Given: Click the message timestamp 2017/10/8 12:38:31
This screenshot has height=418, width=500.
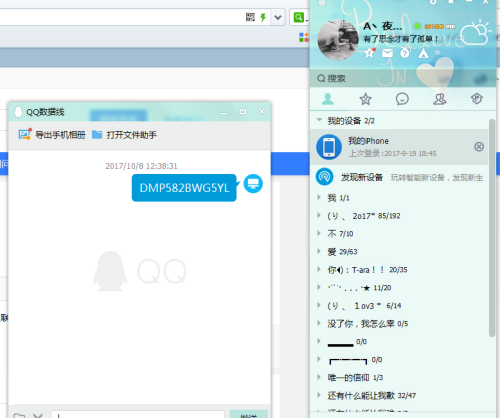Looking at the screenshot, I should pos(141,166).
